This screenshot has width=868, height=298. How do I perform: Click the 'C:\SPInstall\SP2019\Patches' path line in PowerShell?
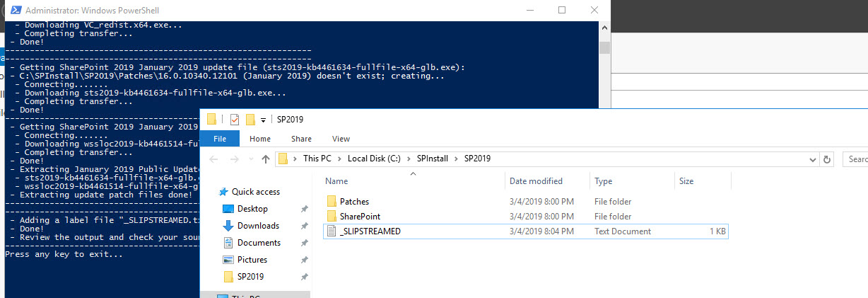click(226, 76)
